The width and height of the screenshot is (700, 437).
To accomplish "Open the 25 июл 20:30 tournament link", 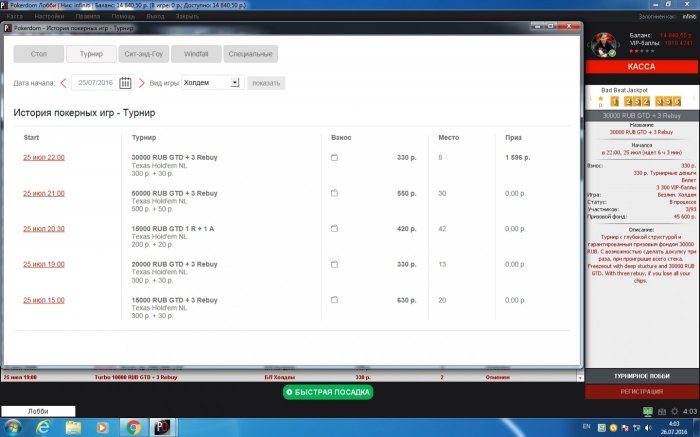I will pos(44,229).
